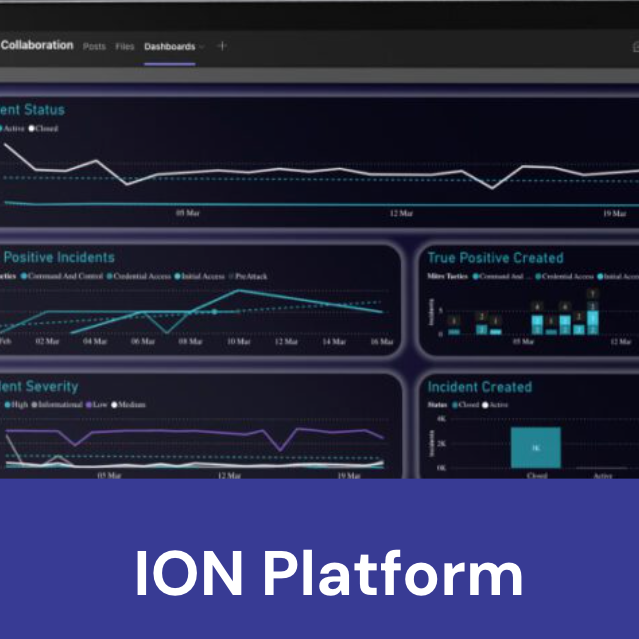Viewport: 639px width, 639px height.
Task: Click the Collaboration channel name
Action: (37, 45)
